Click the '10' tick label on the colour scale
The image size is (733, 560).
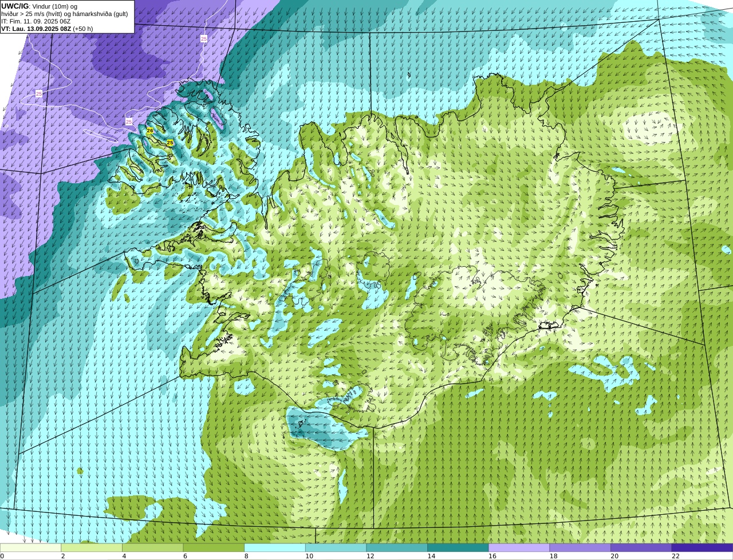[x=309, y=556]
